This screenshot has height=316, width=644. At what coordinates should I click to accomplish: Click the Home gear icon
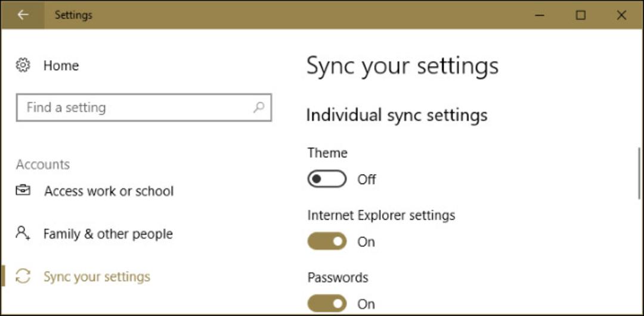coord(23,66)
